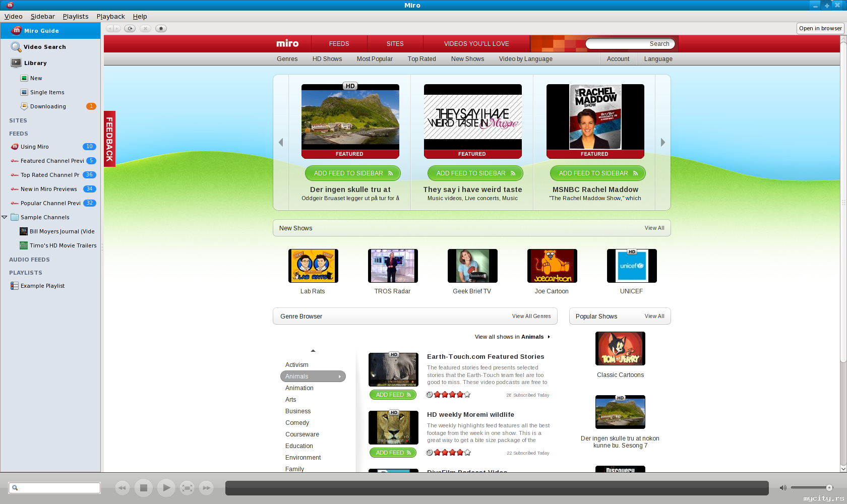
Task: Add MSNBC Rachel Maddow feed to sidebar
Action: click(598, 173)
